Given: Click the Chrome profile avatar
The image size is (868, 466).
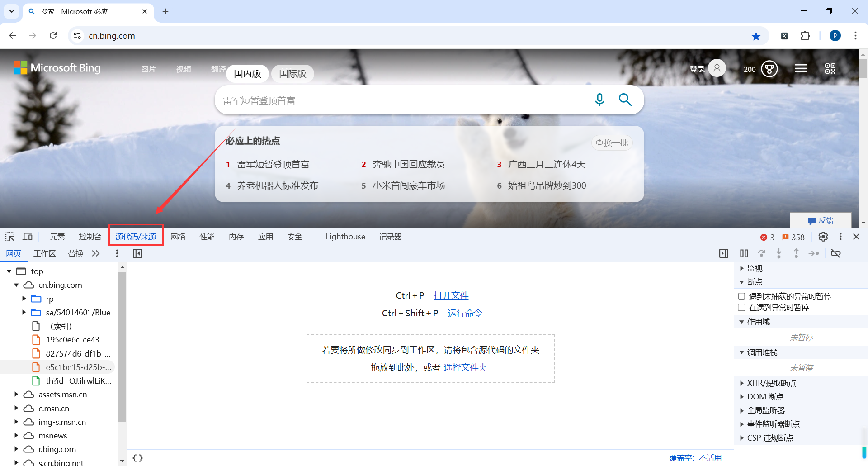Looking at the screenshot, I should tap(835, 36).
